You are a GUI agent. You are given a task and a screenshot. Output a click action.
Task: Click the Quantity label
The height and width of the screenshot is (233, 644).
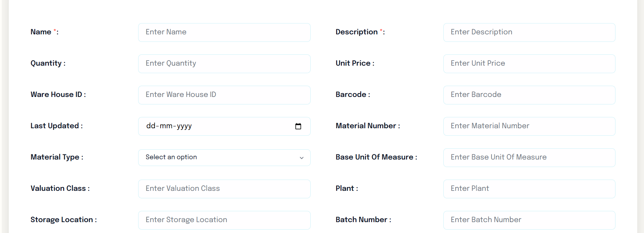(x=48, y=63)
